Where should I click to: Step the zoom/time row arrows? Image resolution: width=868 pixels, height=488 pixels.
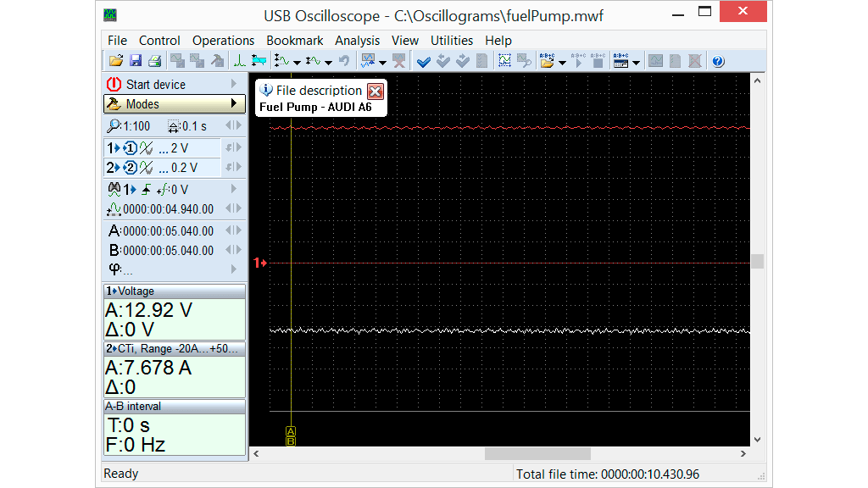[x=234, y=125]
